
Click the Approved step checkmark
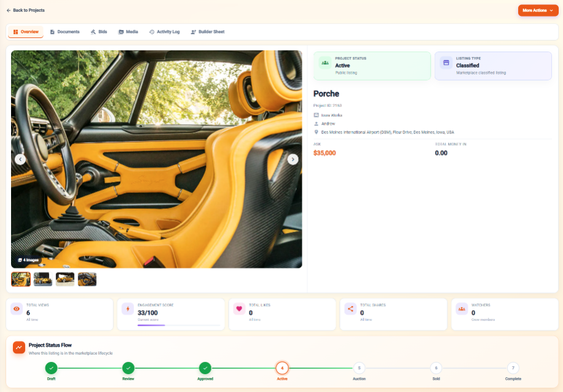(x=205, y=368)
